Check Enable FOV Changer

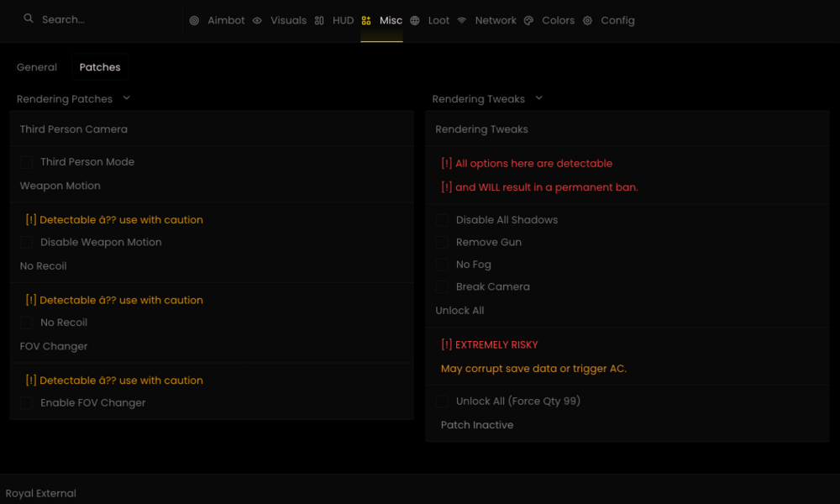point(26,402)
